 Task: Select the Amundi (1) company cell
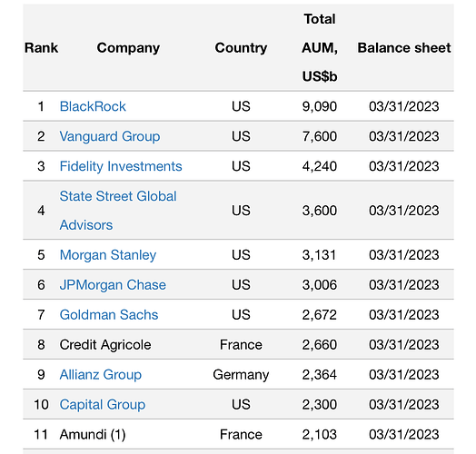[93, 434]
